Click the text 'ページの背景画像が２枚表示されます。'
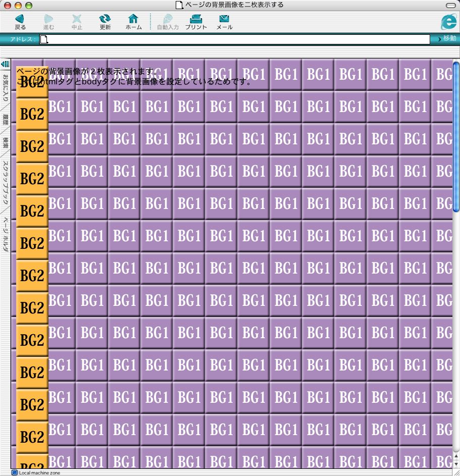This screenshot has height=476, width=460. click(x=87, y=72)
